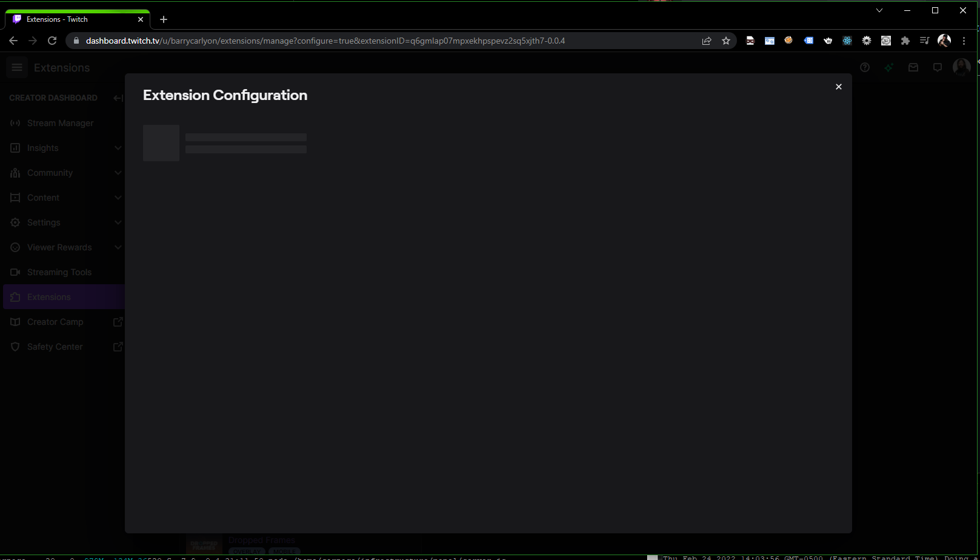Viewport: 980px width, 560px height.
Task: Open the Twitch inbox mail icon
Action: [913, 67]
